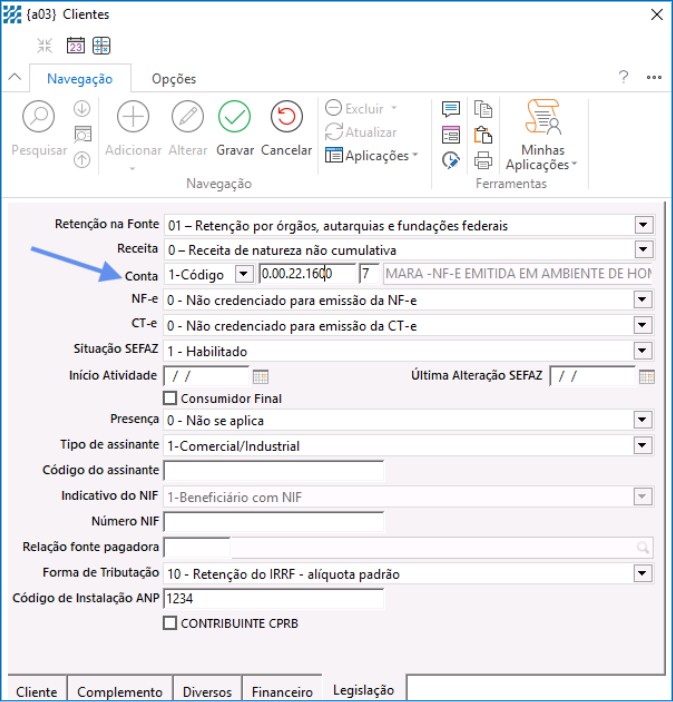Open the calculator icon in quick toolbar

tap(102, 45)
